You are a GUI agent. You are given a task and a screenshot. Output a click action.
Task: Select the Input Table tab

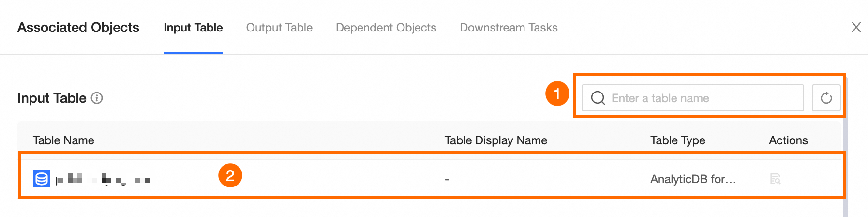point(193,28)
